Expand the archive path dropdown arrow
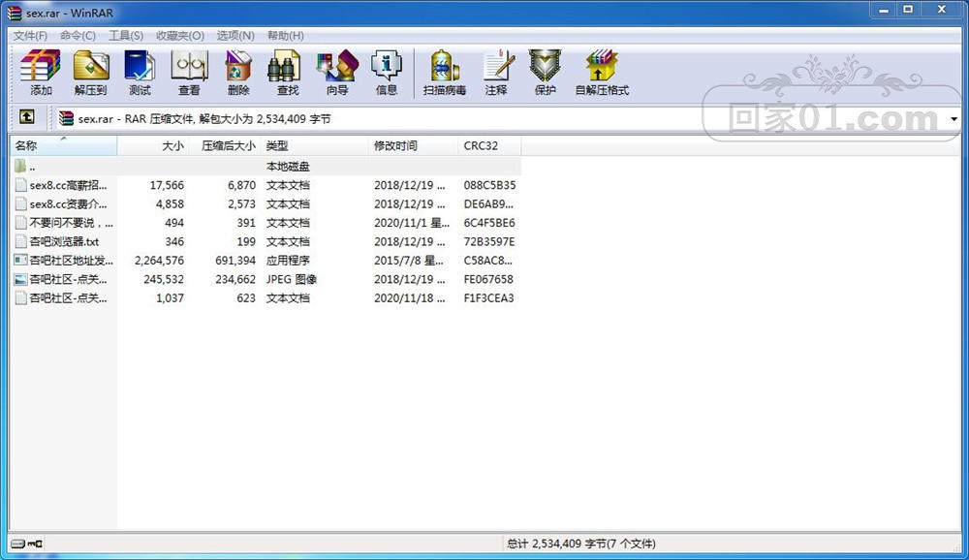The image size is (969, 560). click(954, 118)
